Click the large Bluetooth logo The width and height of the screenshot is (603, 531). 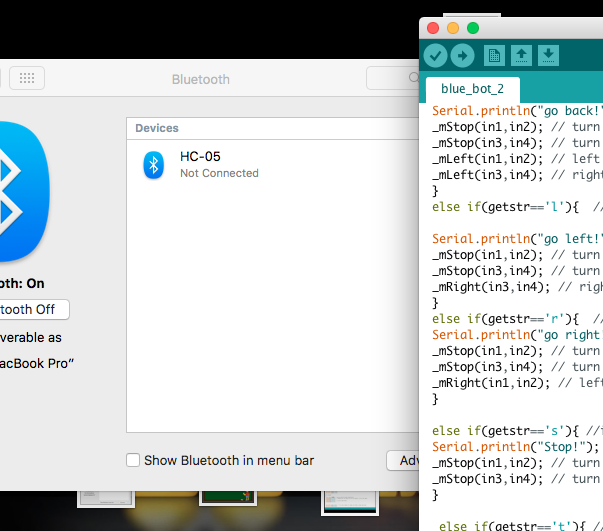23,192
